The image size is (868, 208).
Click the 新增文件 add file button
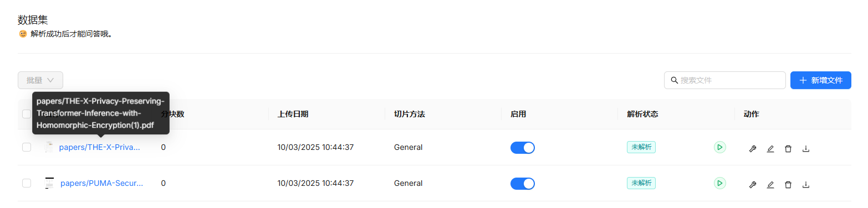[x=821, y=80]
